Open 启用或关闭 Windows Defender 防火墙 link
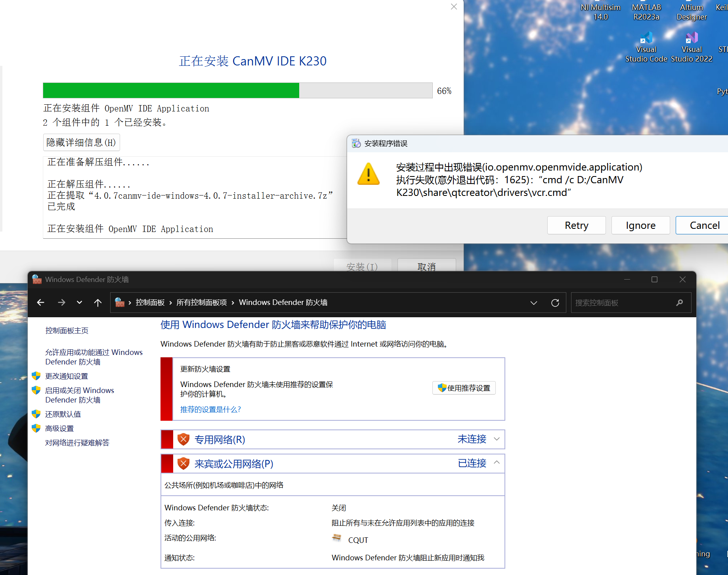The width and height of the screenshot is (728, 575). pos(79,395)
